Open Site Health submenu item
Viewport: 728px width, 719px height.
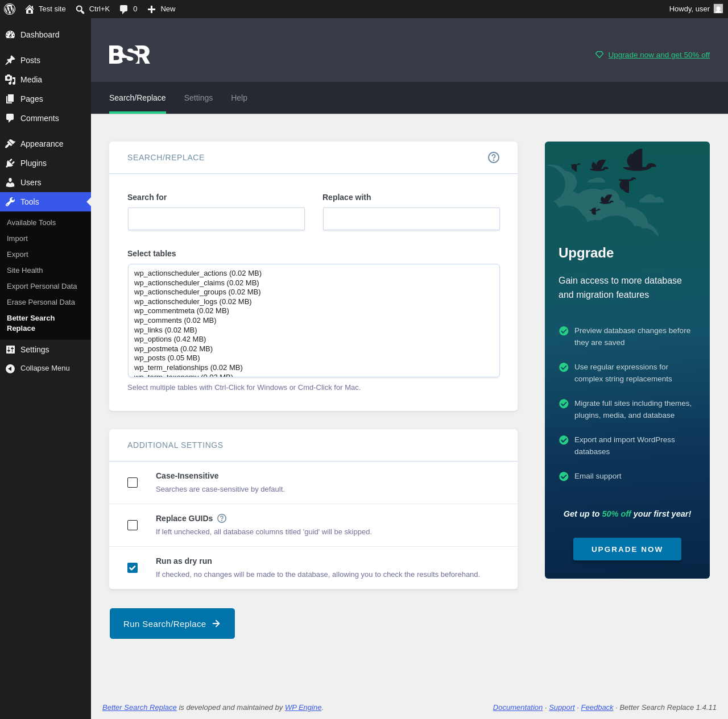(45, 271)
